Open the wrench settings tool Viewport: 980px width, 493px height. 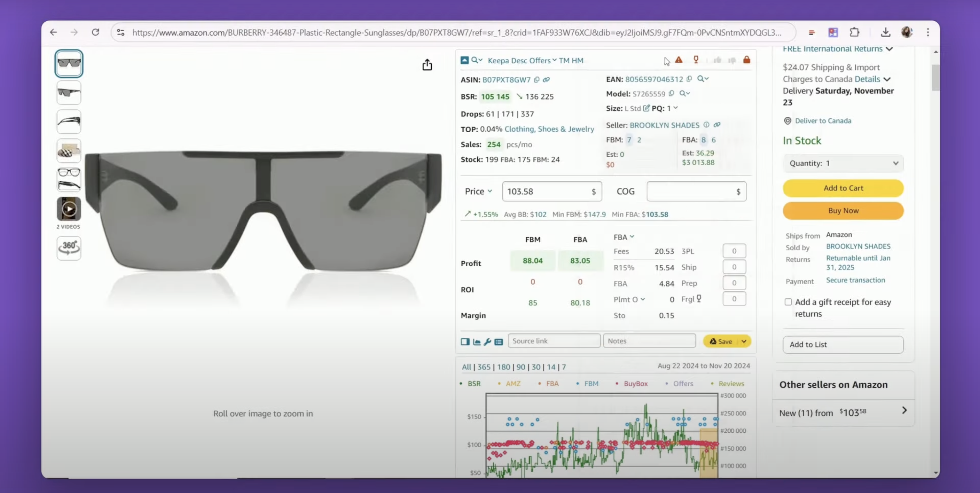[x=487, y=342]
